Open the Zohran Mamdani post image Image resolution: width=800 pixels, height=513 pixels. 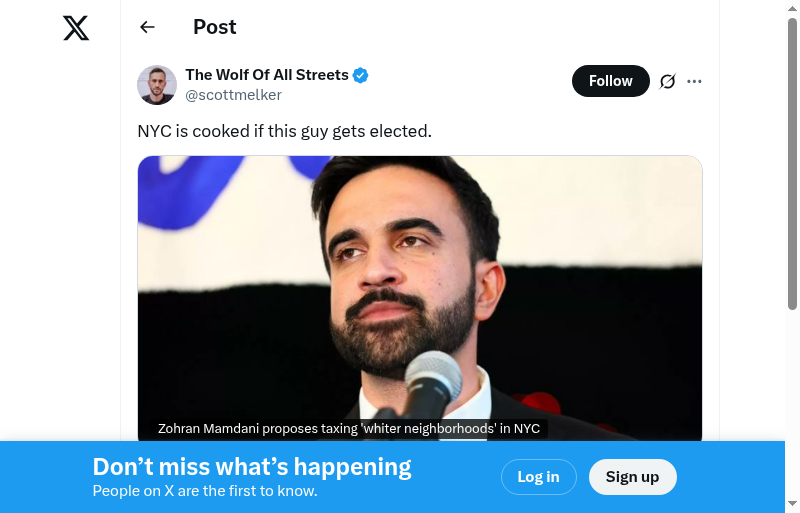(420, 290)
